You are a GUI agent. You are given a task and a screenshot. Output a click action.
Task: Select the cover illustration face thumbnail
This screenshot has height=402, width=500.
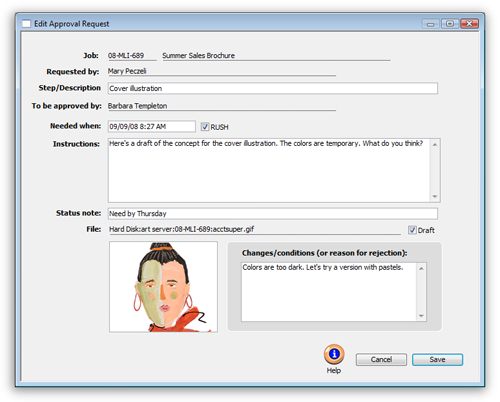click(163, 287)
